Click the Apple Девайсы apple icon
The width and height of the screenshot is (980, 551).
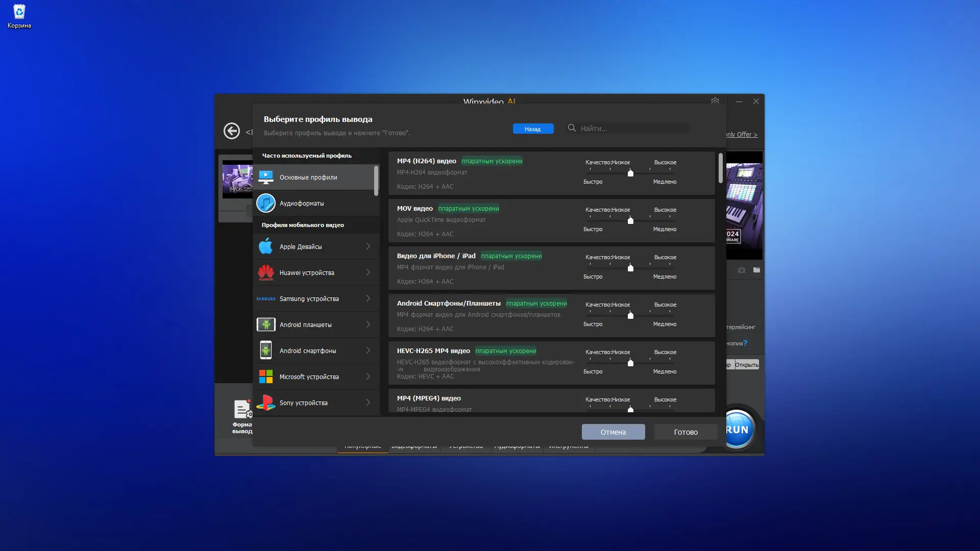click(265, 246)
